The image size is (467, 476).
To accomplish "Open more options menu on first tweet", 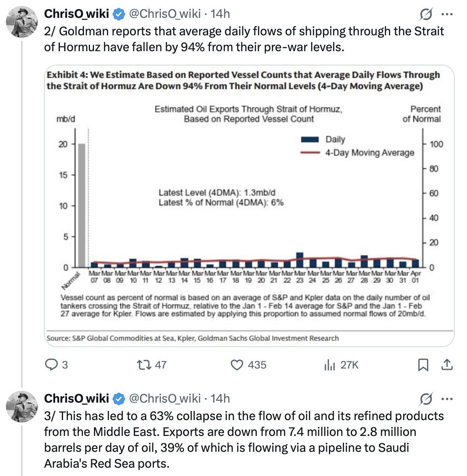I will click(447, 15).
